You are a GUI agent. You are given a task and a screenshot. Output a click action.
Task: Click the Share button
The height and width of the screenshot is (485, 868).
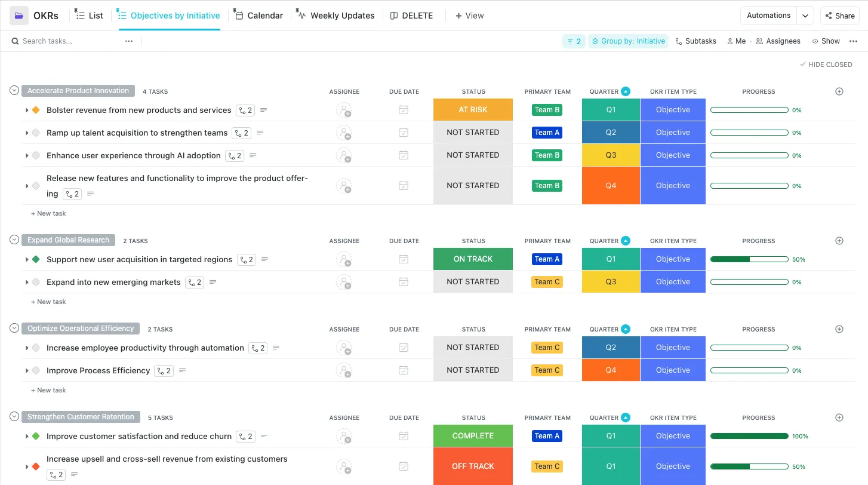click(x=839, y=16)
